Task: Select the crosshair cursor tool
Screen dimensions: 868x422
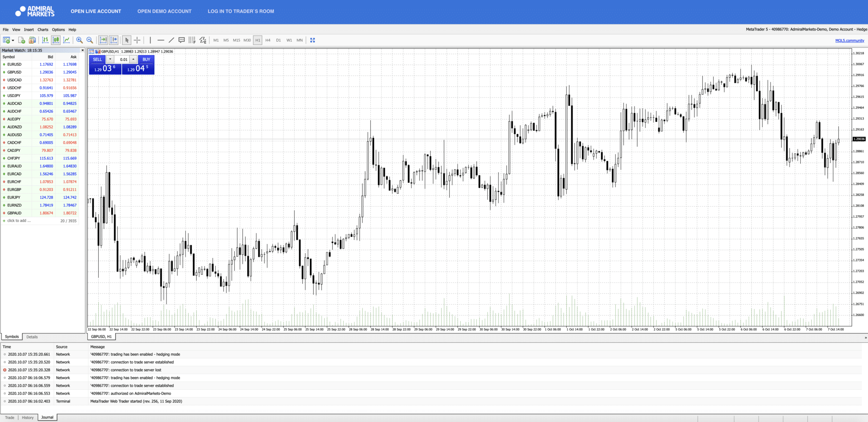Action: pos(137,40)
